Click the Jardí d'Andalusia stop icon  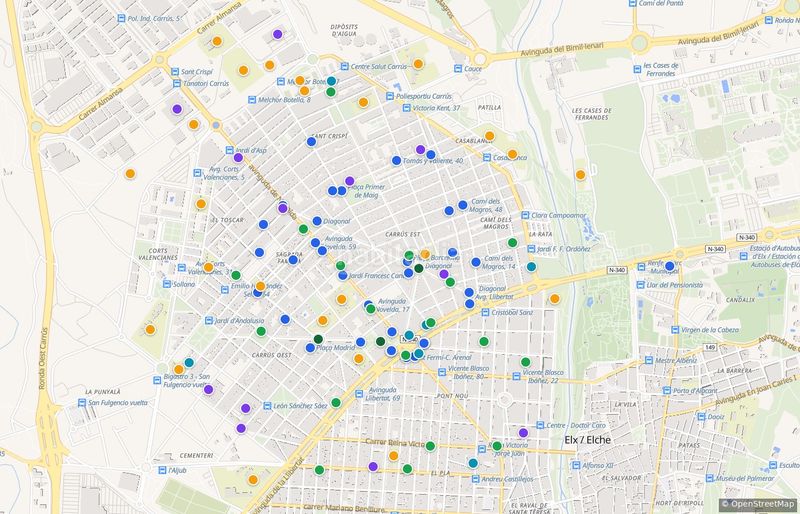coord(209,321)
